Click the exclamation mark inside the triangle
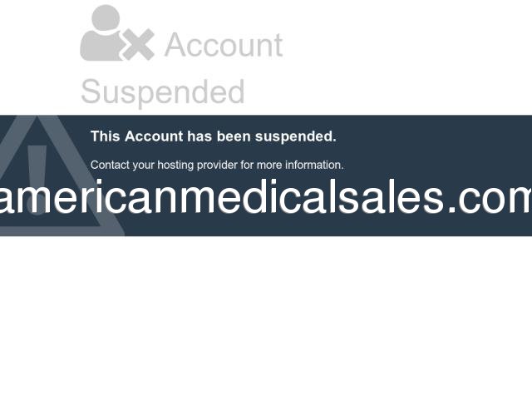Screen dimensions: 532x401 [37, 180]
